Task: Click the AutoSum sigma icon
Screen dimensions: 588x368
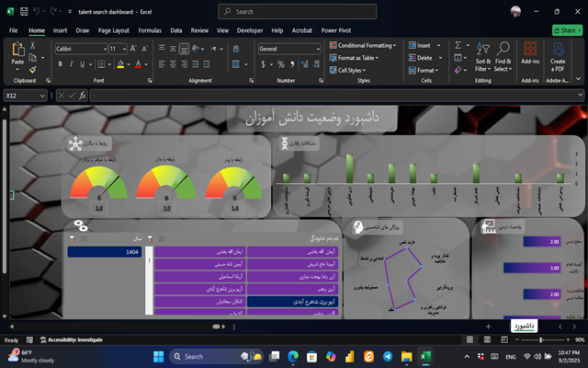Action: tap(458, 45)
